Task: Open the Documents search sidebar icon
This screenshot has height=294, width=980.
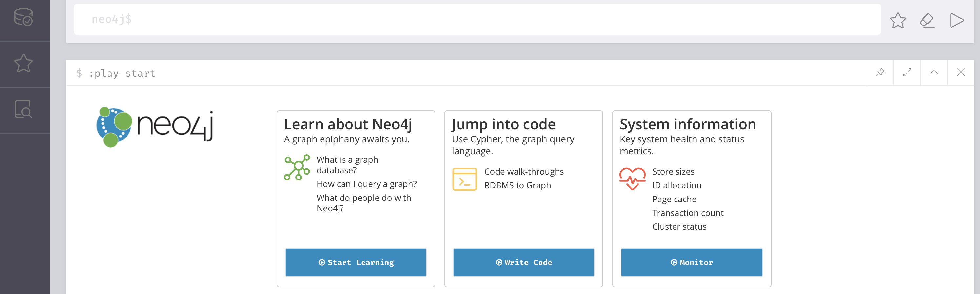Action: (x=23, y=109)
